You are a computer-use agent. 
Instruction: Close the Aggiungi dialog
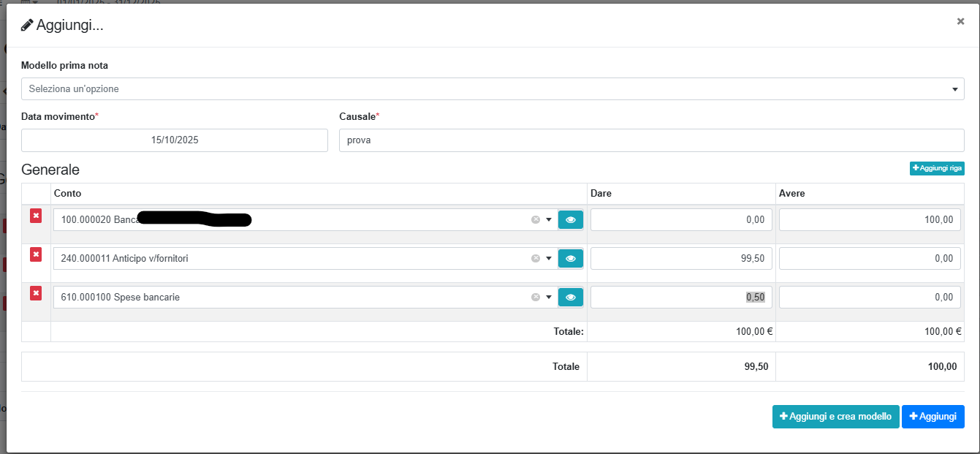tap(960, 22)
